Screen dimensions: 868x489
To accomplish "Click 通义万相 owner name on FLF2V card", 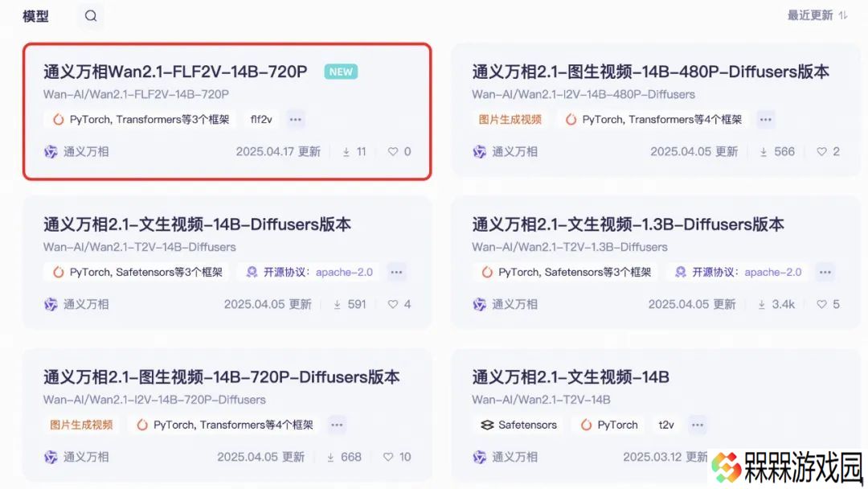I will (86, 152).
